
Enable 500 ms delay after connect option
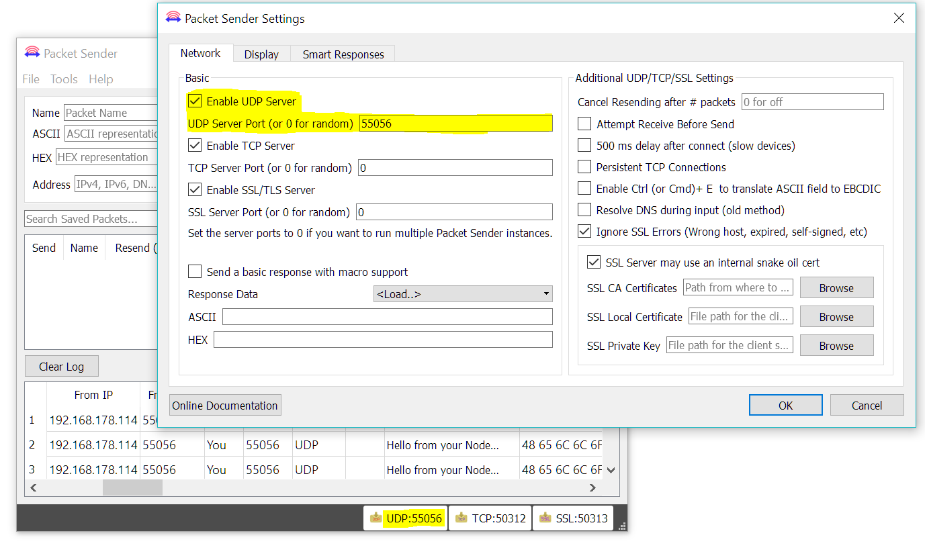click(x=584, y=146)
